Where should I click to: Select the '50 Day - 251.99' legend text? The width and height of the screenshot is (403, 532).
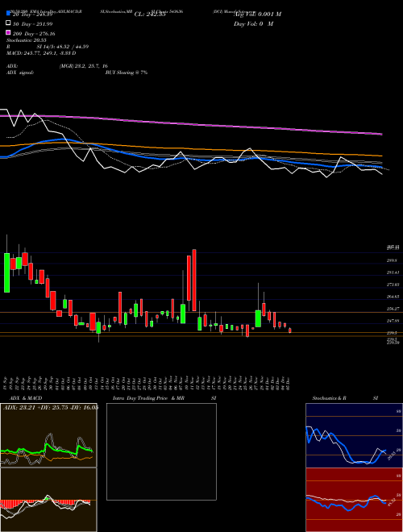[33, 24]
